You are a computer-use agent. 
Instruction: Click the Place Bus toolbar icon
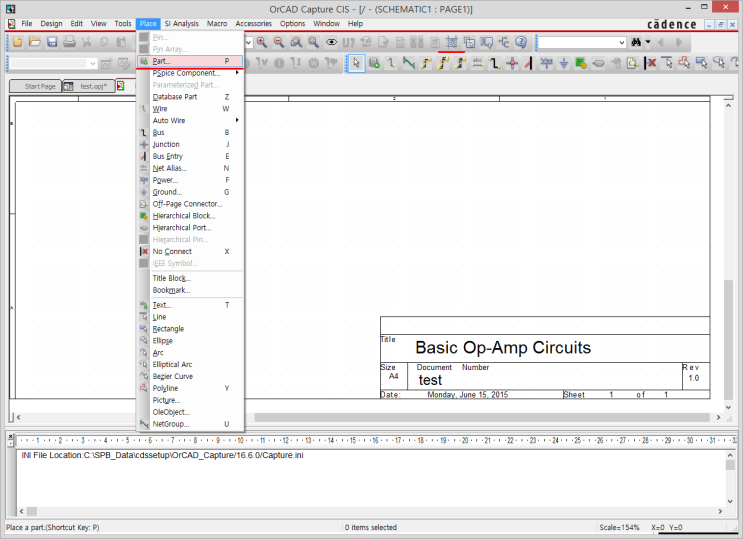pos(495,63)
